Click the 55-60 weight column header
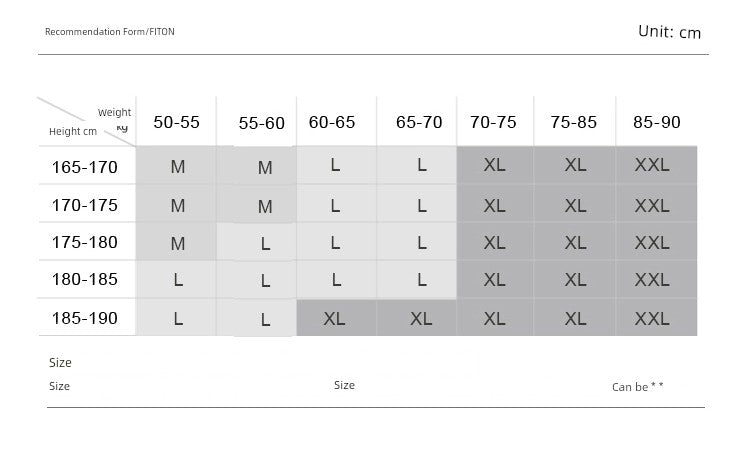750x455 pixels. pos(261,124)
